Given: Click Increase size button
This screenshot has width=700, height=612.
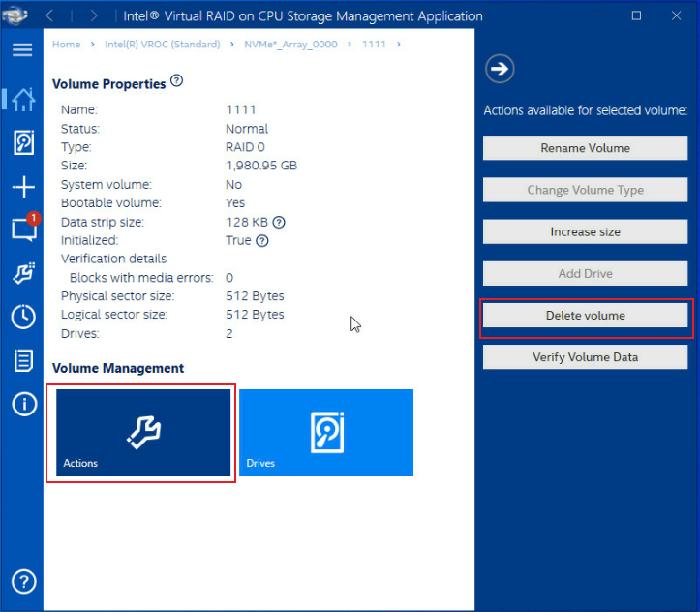Looking at the screenshot, I should tap(585, 231).
